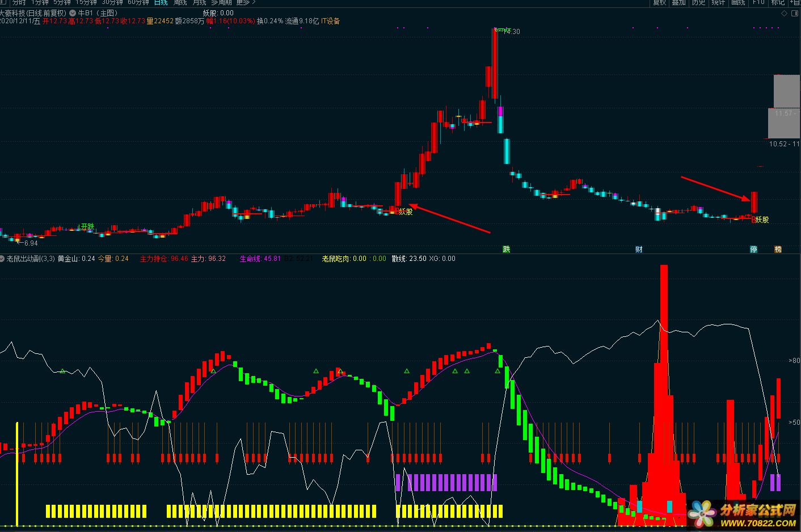Select the 5分钟 period tab
Screen dimensions: 801x532
coord(62,2)
